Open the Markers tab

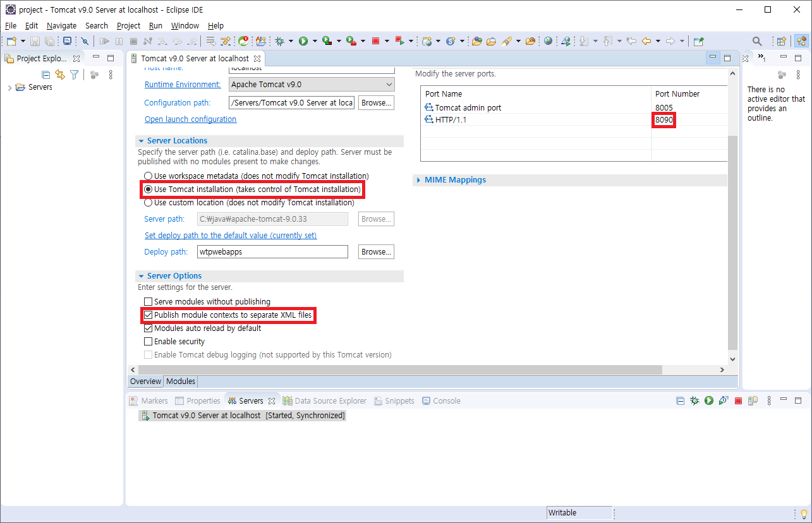(148, 400)
